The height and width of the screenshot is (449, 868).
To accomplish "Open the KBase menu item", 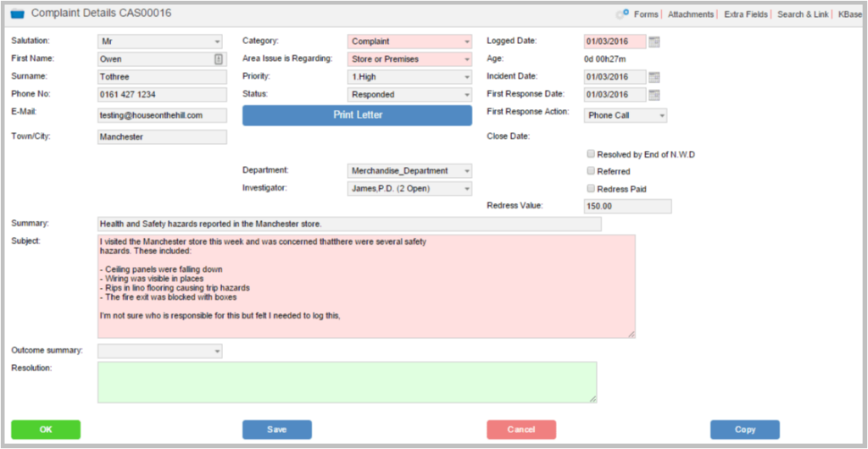I will pyautogui.click(x=850, y=14).
